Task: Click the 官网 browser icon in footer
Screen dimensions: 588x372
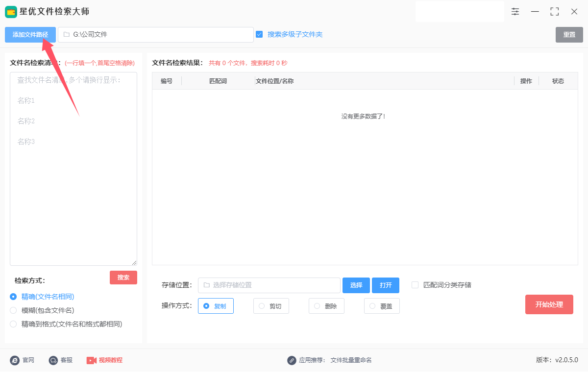Action: coord(15,360)
